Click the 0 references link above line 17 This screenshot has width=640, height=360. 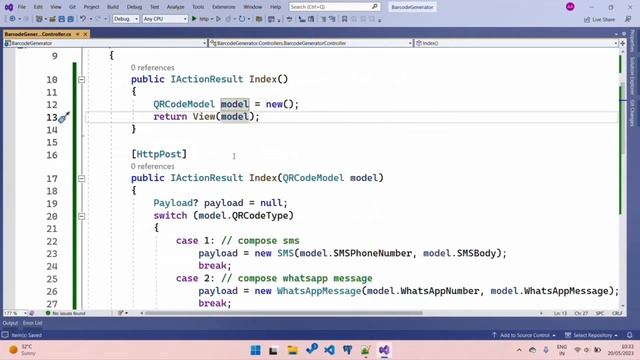click(x=152, y=167)
